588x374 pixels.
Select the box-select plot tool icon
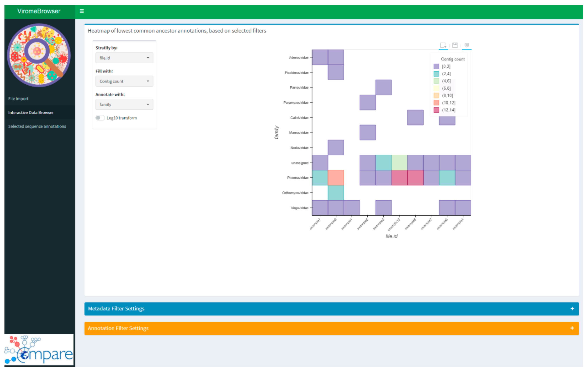pos(443,45)
